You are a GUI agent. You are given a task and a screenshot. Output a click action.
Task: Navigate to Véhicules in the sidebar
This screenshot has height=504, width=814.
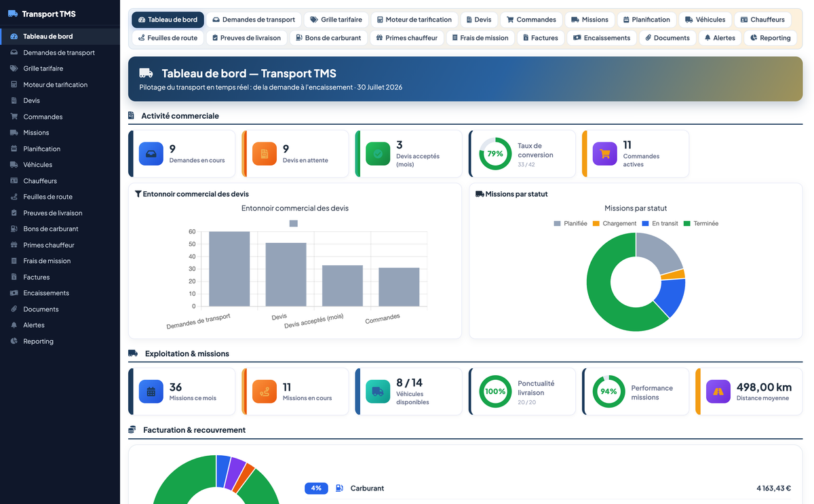60,165
